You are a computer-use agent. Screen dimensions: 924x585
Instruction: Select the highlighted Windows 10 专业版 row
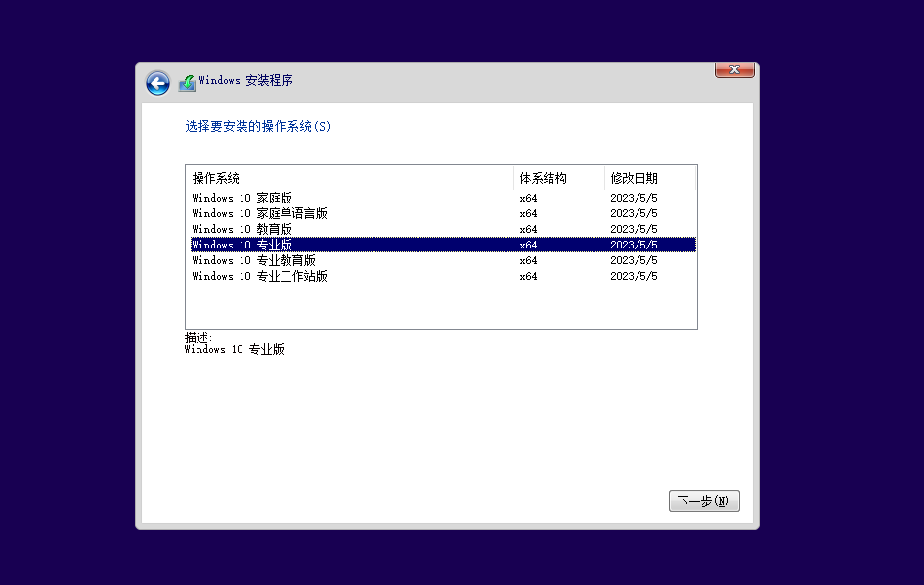coord(443,245)
